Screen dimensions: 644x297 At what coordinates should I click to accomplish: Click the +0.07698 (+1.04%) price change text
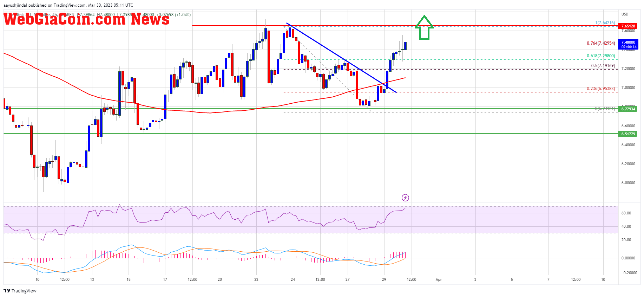pos(173,15)
